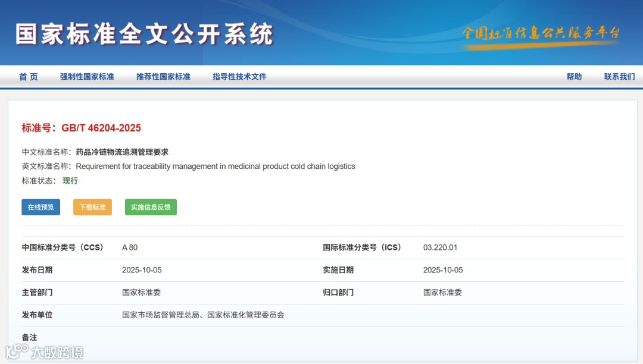Open the 帮助 help link
The height and width of the screenshot is (364, 643).
574,77
